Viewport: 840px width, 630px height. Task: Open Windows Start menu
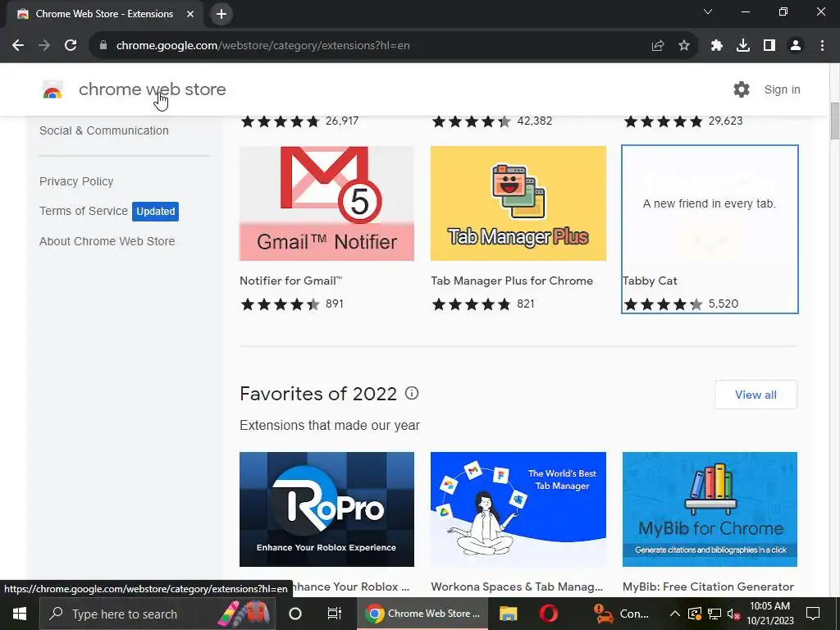point(20,614)
